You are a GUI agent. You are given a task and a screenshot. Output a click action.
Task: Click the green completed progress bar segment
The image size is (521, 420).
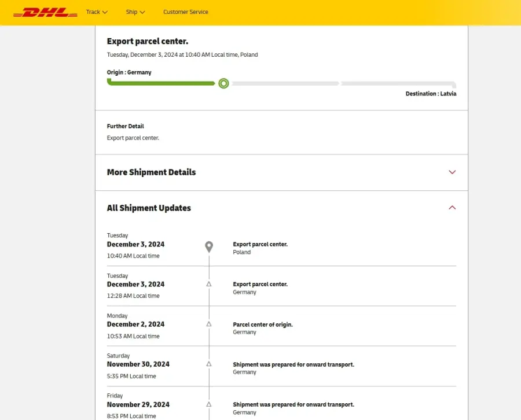[161, 83]
